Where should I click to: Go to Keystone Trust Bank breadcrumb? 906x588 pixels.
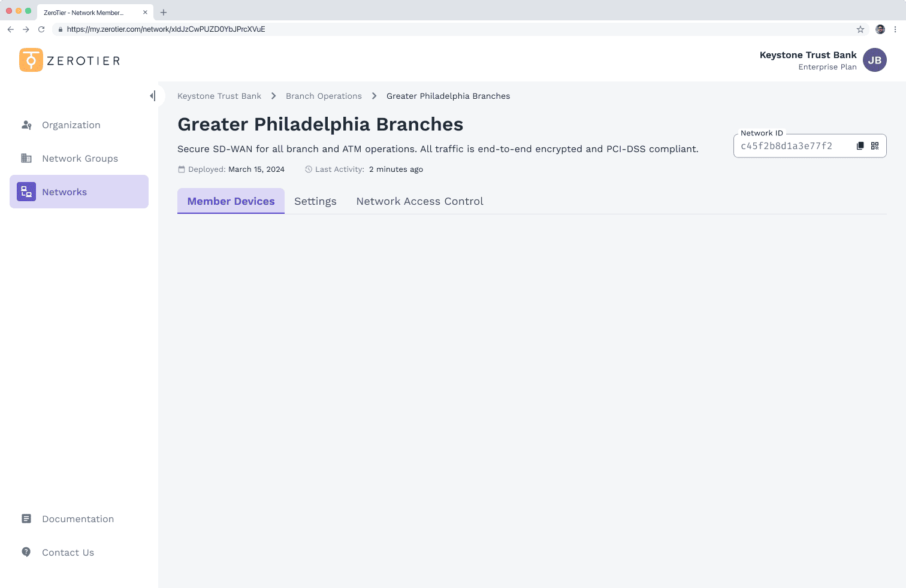click(x=219, y=96)
